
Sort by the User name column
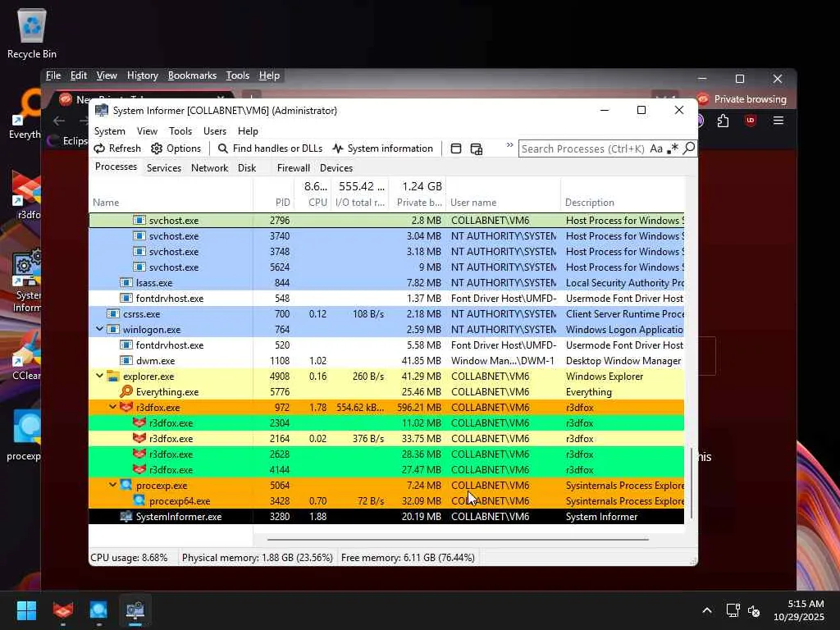[503, 203]
